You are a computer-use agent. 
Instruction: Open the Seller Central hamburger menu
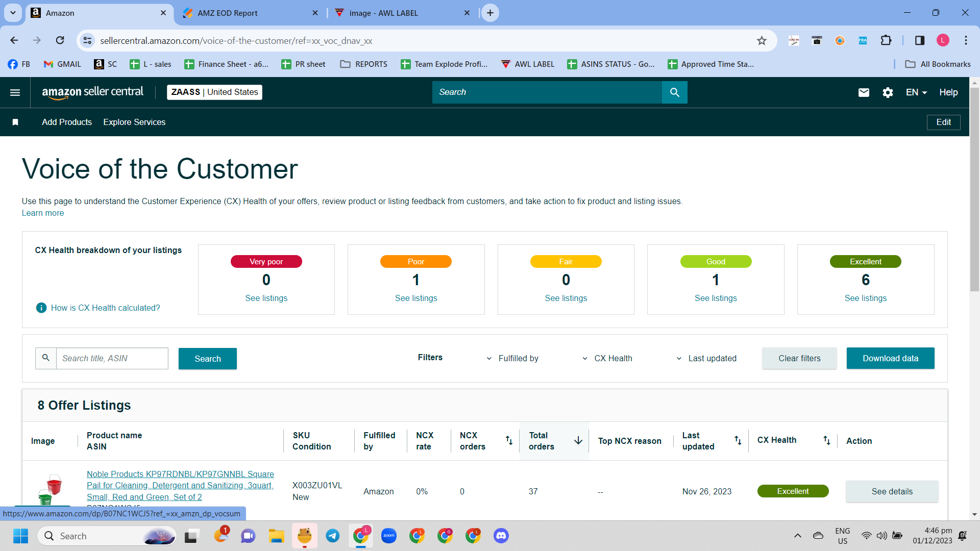[15, 92]
